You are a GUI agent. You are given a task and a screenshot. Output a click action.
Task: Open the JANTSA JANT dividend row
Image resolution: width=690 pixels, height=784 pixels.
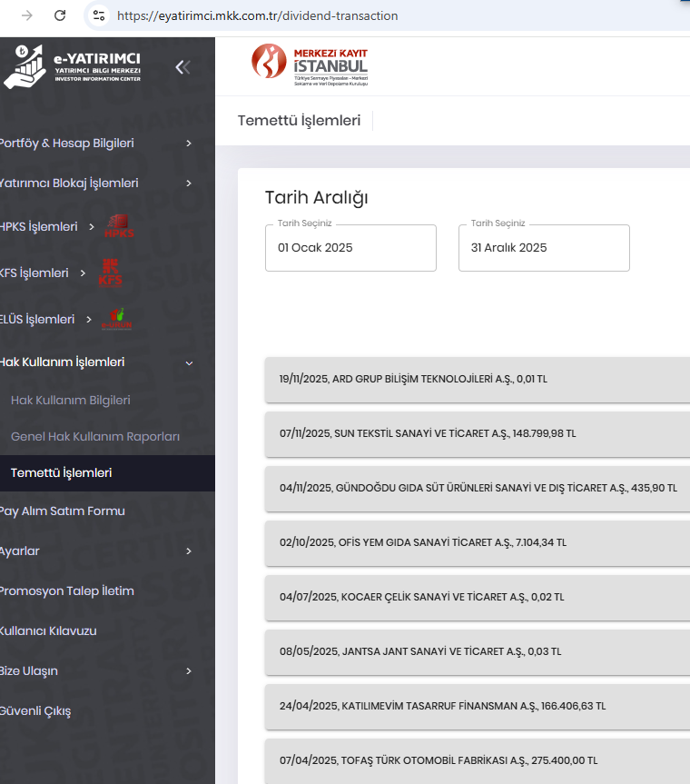coord(478,652)
